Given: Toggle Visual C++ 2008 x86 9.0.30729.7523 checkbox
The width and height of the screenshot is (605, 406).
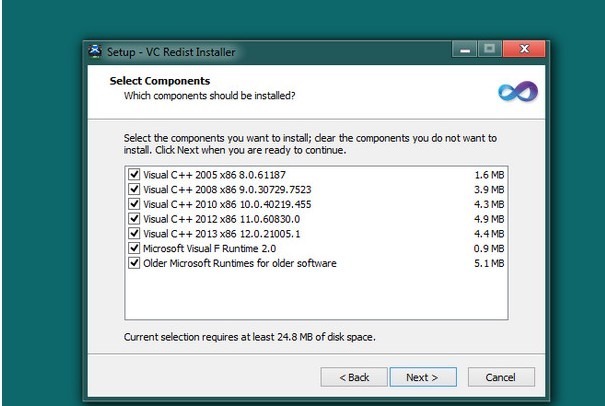Looking at the screenshot, I should 134,189.
